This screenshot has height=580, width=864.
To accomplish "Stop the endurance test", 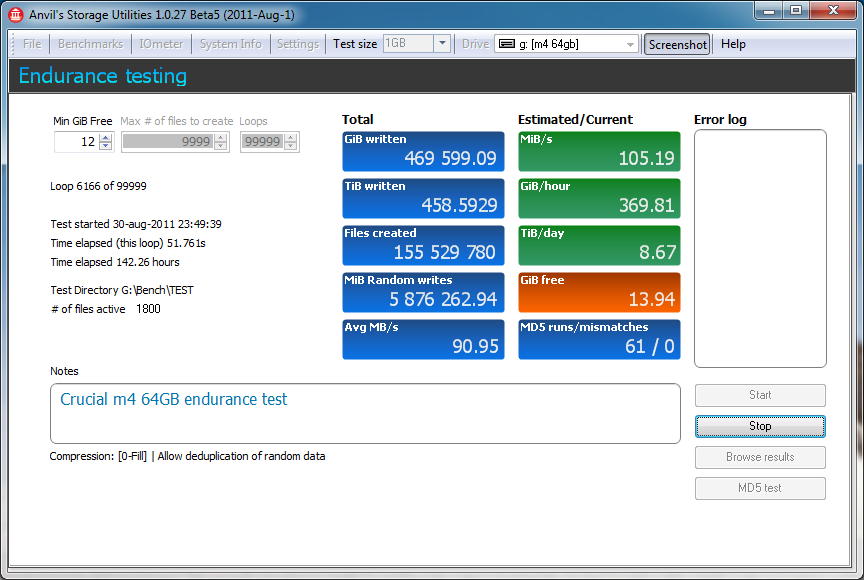I will [x=760, y=426].
